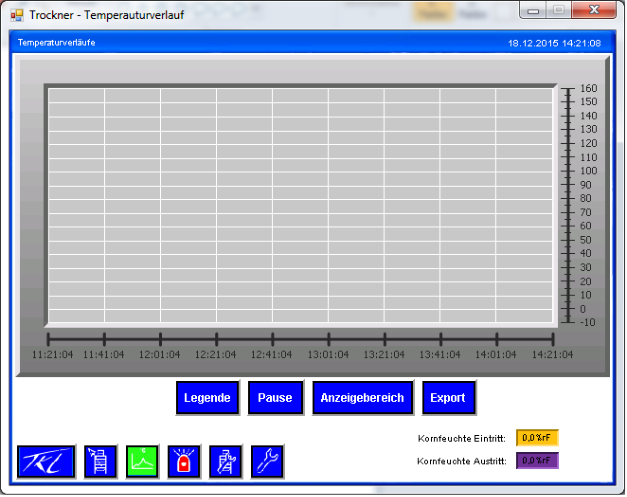The height and width of the screenshot is (497, 627).
Task: Click the dryer manual operation icon
Action: click(225, 461)
